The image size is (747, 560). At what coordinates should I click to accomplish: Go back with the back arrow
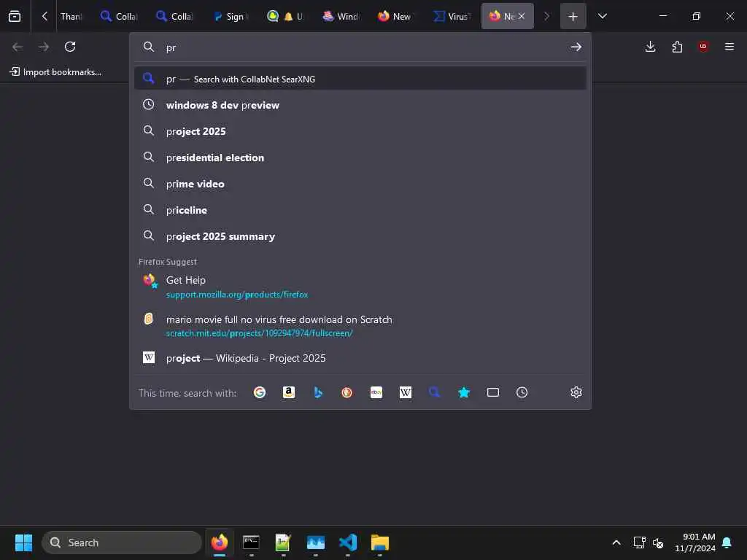pos(18,47)
